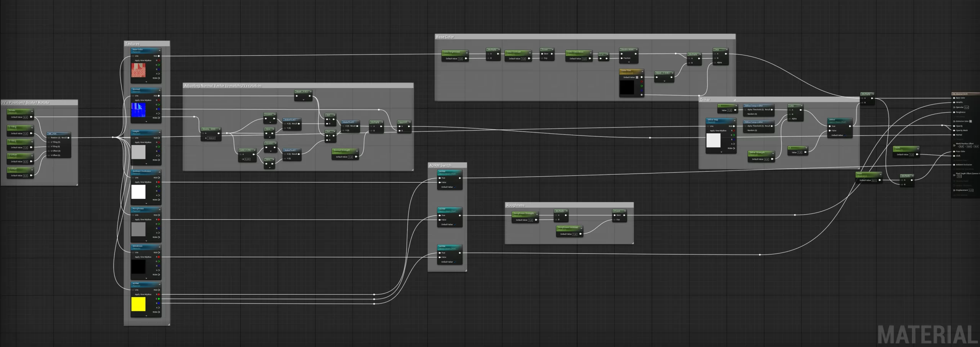Open the Color Tint node's black color swatch

click(x=627, y=87)
